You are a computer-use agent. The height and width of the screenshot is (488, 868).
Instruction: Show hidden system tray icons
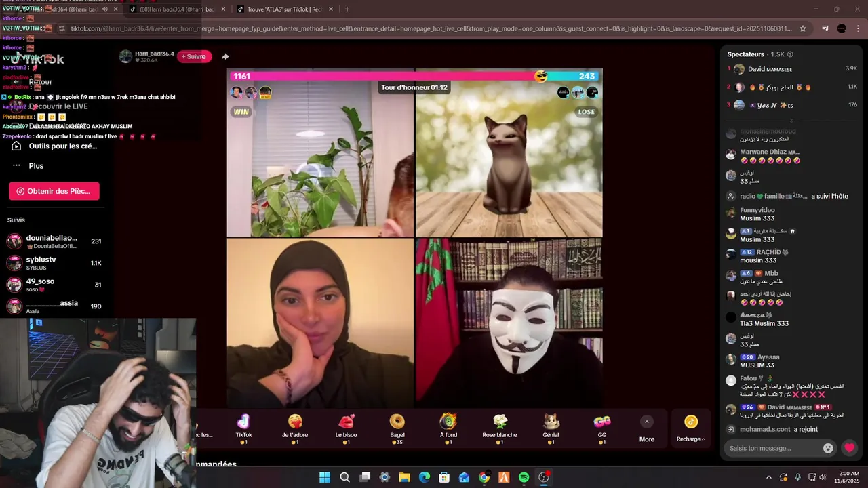[x=768, y=477]
